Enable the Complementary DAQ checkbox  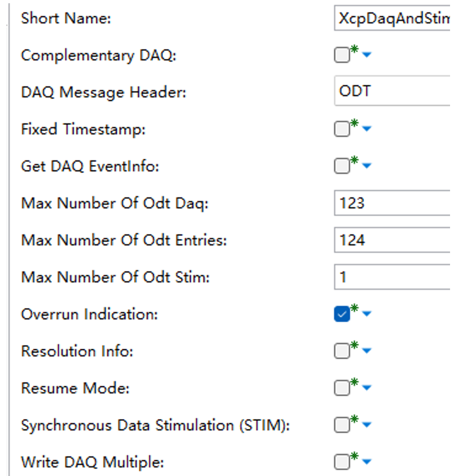342,56
